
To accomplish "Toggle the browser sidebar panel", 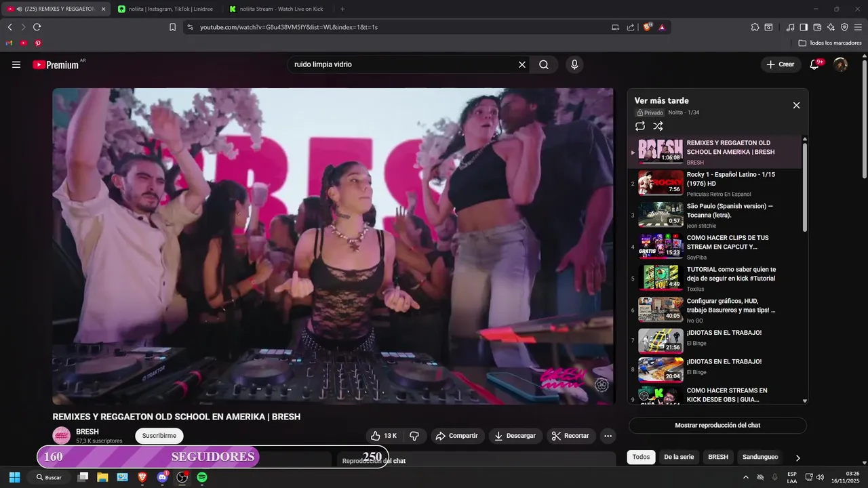I will point(804,27).
